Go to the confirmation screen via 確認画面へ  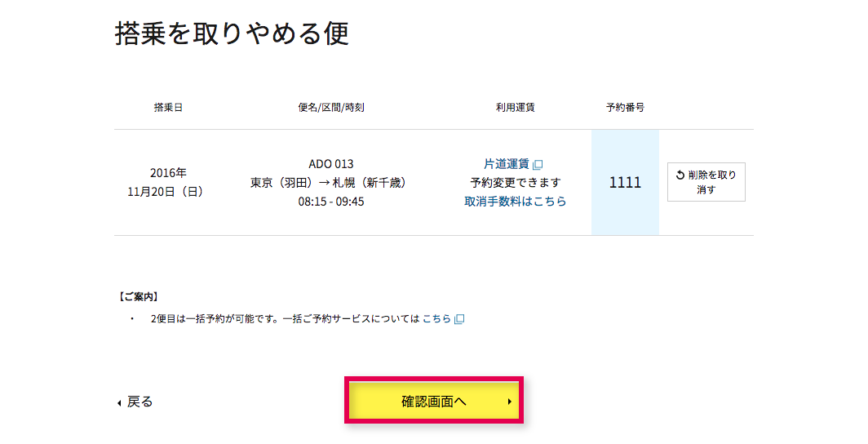click(x=434, y=402)
